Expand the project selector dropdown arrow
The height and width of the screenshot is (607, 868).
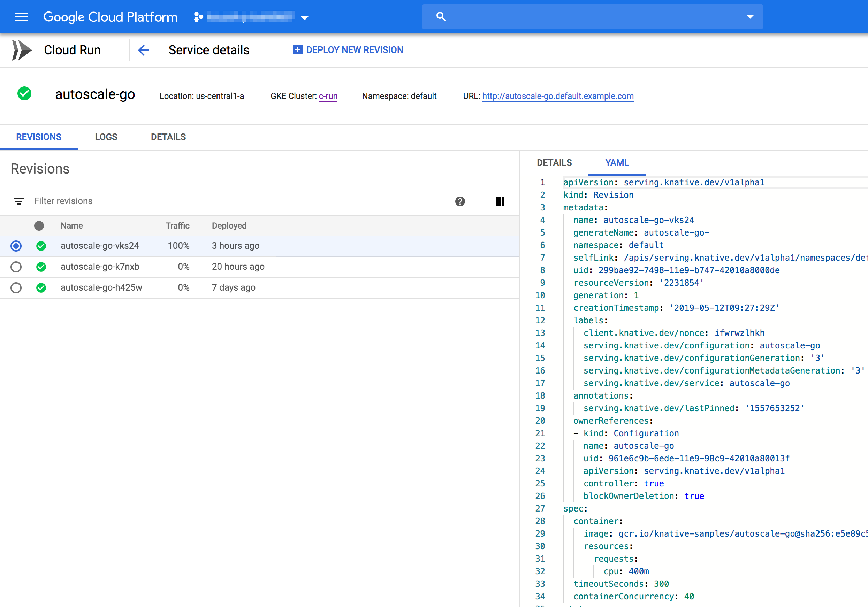coord(305,17)
